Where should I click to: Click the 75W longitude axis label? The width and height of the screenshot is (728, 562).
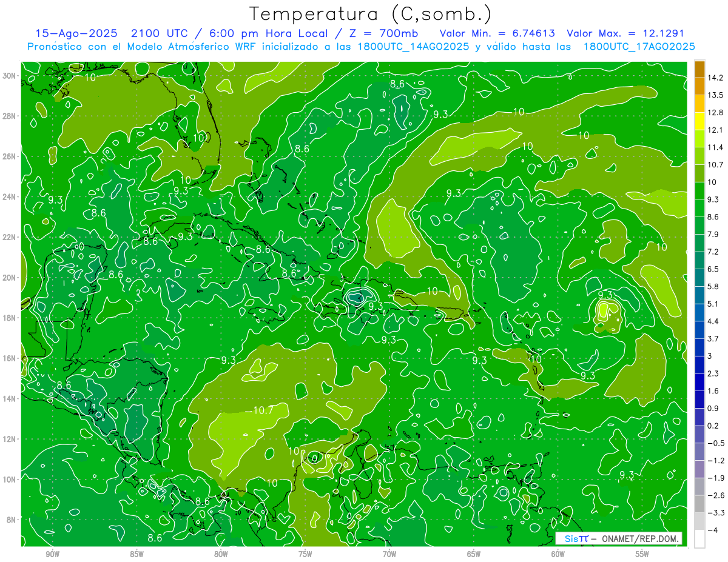(305, 554)
